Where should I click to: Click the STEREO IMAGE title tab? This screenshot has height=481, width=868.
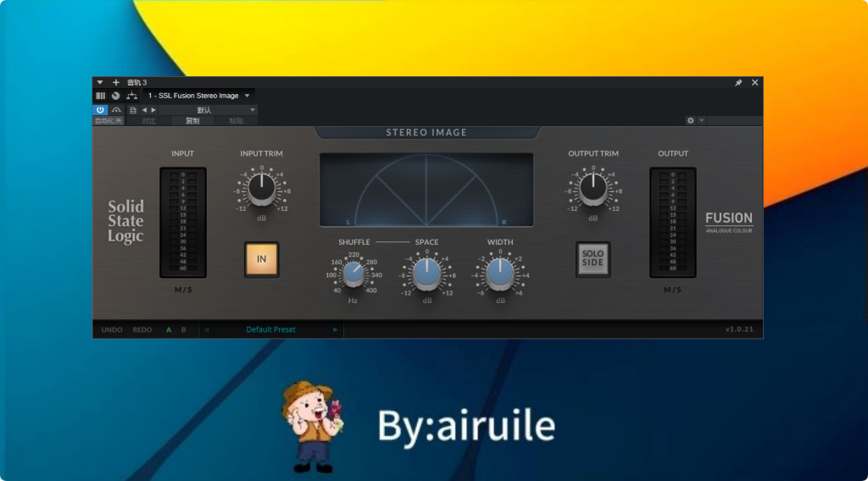coord(427,133)
